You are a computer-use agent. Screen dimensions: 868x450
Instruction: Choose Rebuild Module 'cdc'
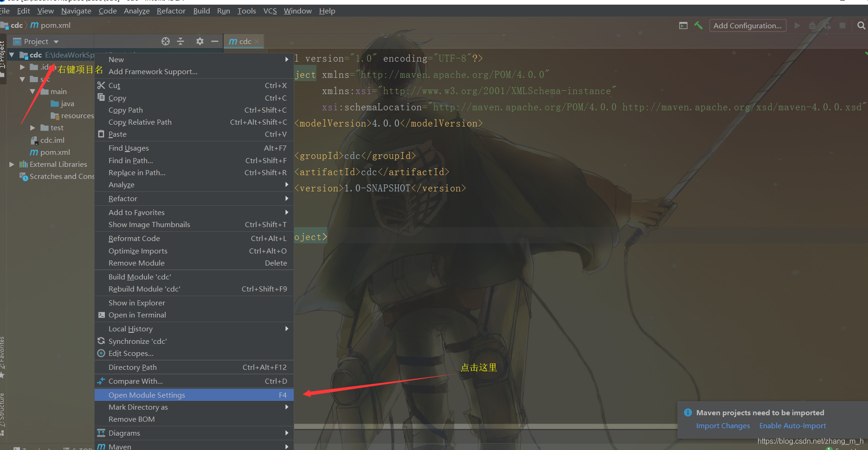(x=194, y=289)
